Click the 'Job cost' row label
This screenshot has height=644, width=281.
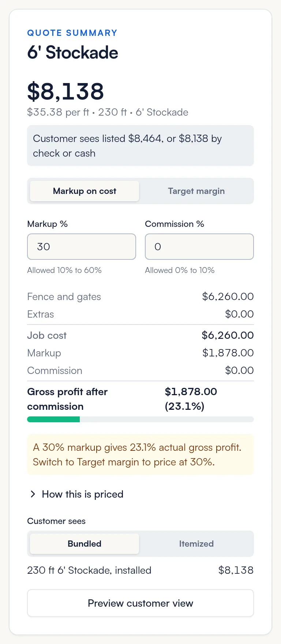pyautogui.click(x=47, y=336)
